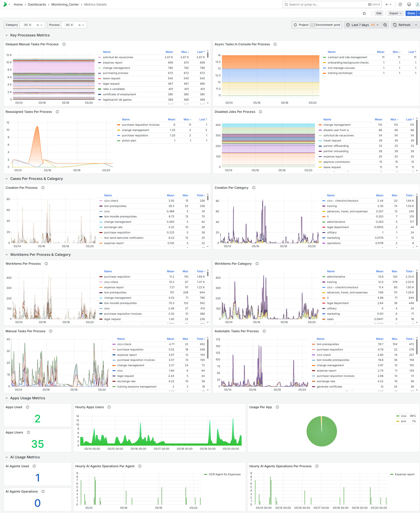
Task: Show info for Delayed Manual Tasks panel
Action: [x=64, y=44]
